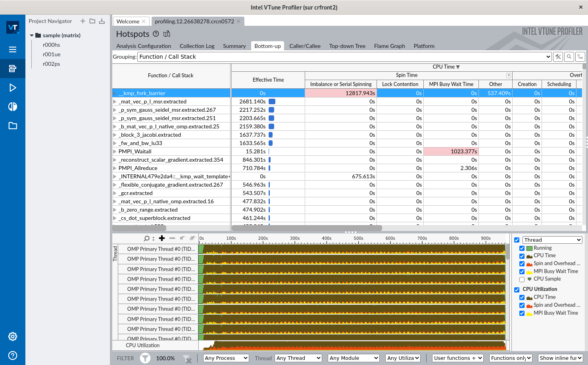Switch to the Flame Graph tab
The width and height of the screenshot is (588, 365).
click(389, 46)
